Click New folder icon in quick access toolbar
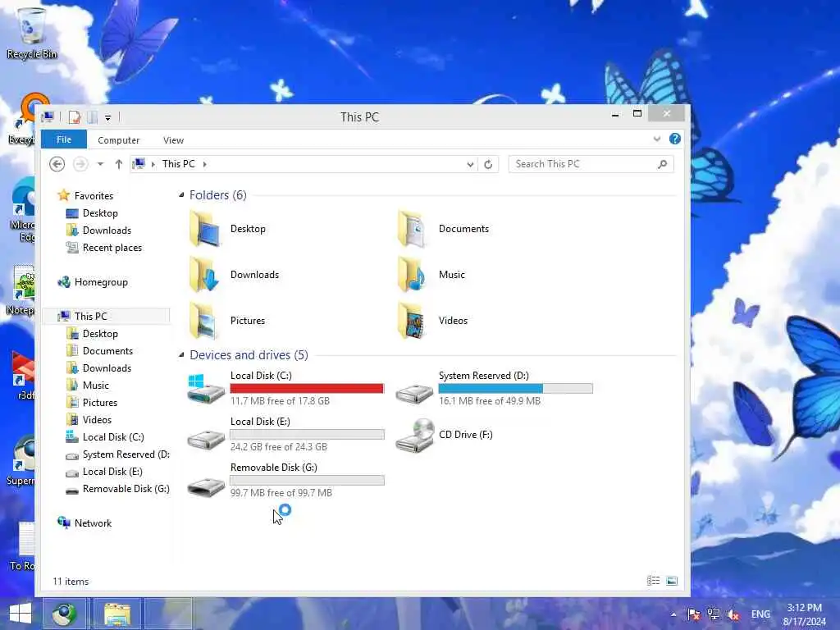Screen dimensions: 840x630 click(93, 116)
